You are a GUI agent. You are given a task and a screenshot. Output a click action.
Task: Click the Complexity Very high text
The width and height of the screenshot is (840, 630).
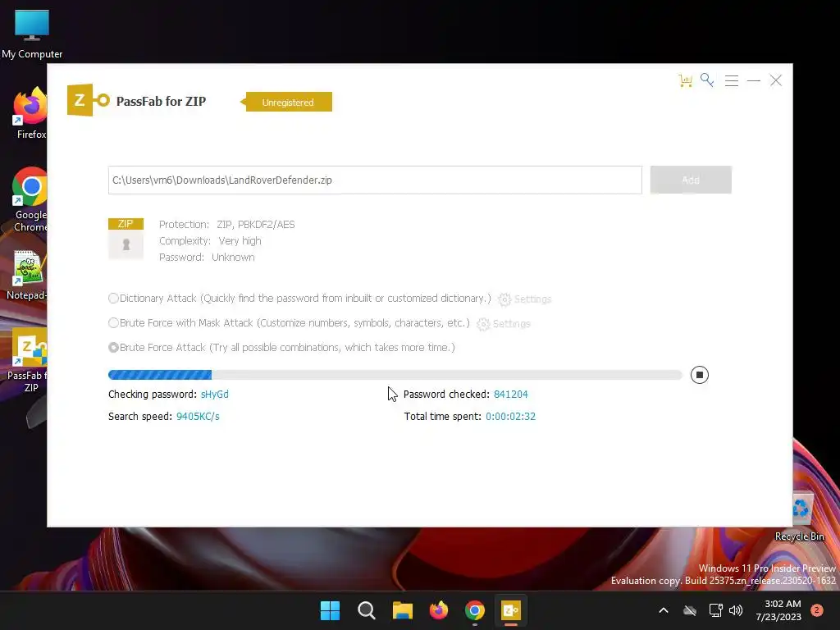(x=210, y=241)
